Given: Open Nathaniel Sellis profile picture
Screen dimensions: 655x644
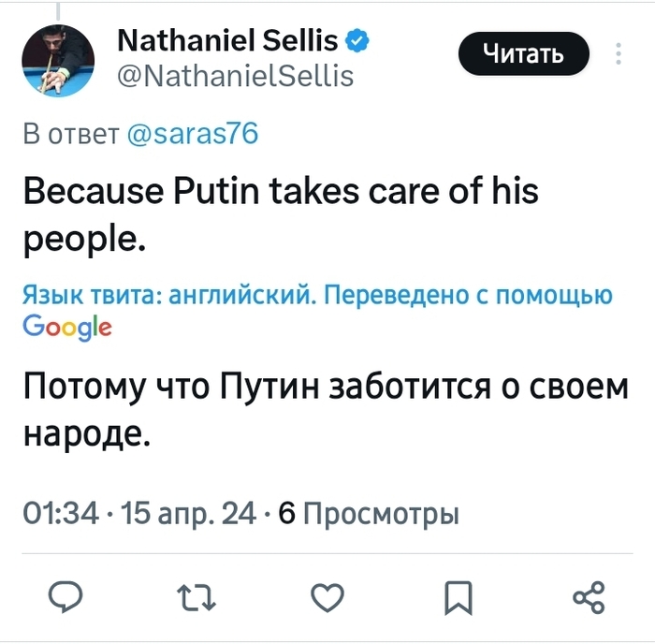Looking at the screenshot, I should click(x=58, y=62).
